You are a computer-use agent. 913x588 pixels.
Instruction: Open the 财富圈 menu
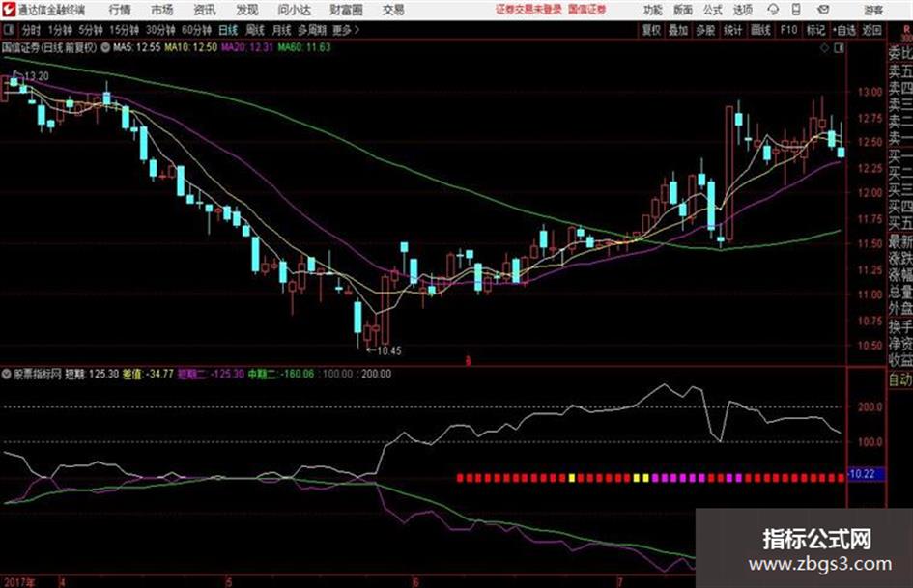tap(346, 10)
